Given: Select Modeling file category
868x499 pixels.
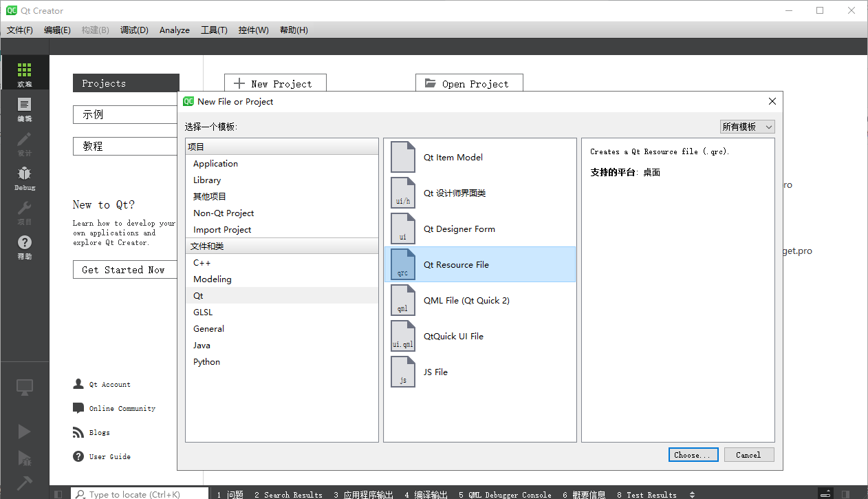Looking at the screenshot, I should coord(282,279).
